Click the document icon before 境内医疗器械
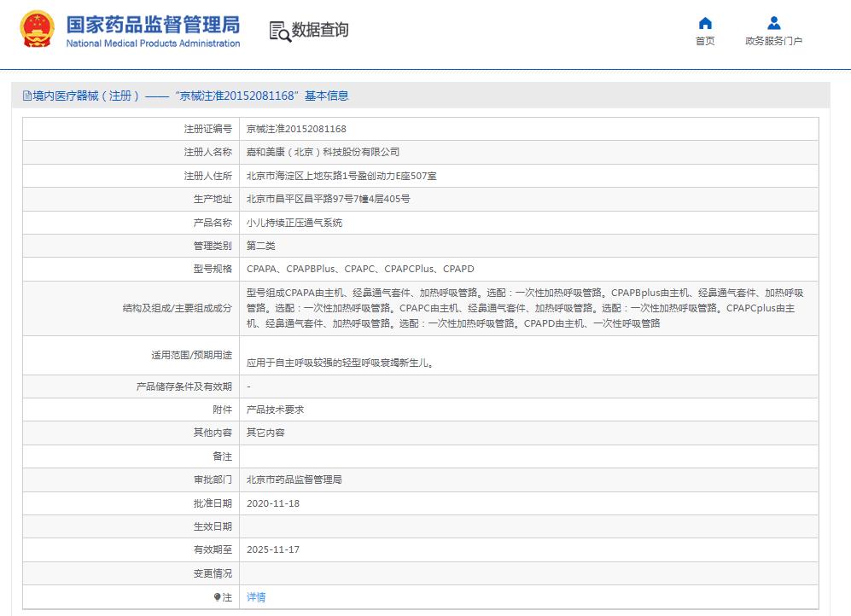The height and width of the screenshot is (616, 851). click(x=27, y=96)
